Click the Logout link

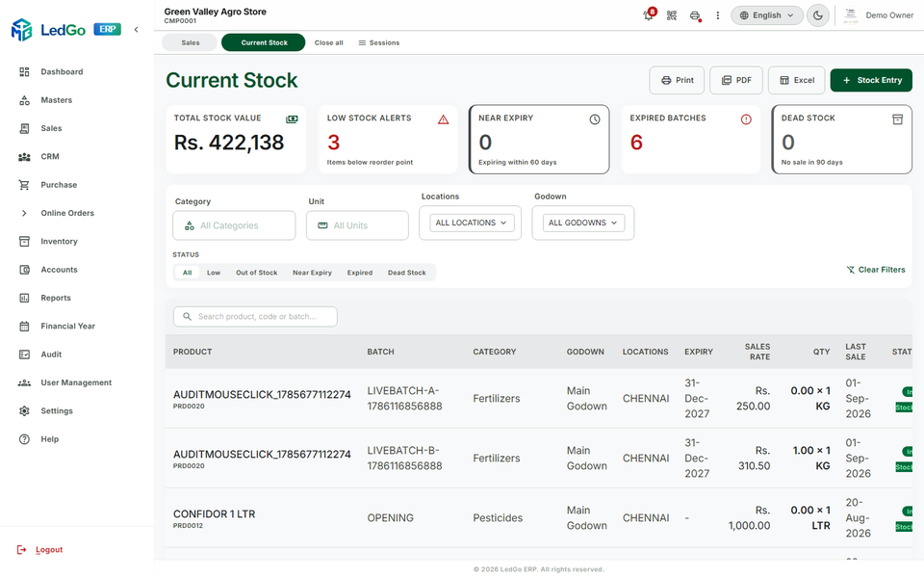coord(49,550)
